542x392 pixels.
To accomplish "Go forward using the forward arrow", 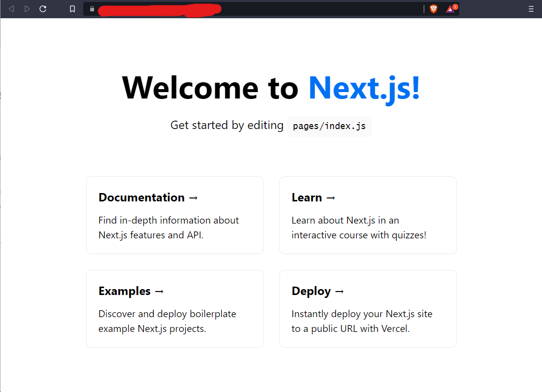I will pos(27,9).
